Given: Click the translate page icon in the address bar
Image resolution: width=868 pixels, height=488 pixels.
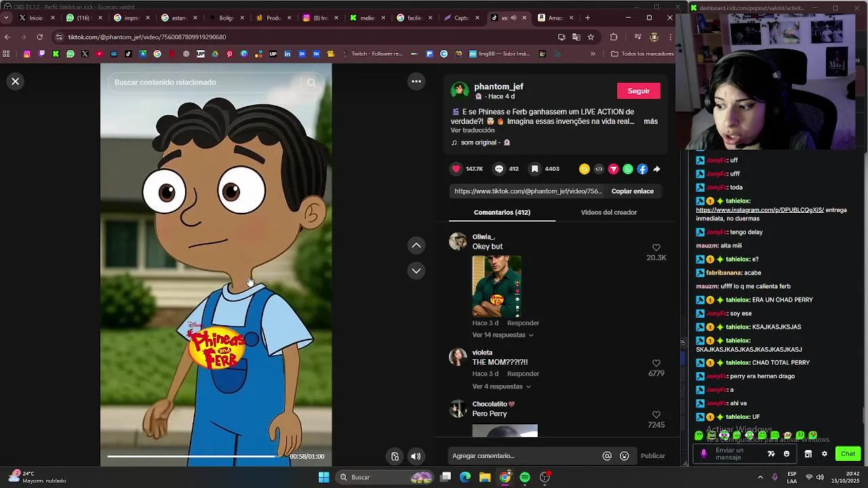Looking at the screenshot, I should (x=576, y=37).
